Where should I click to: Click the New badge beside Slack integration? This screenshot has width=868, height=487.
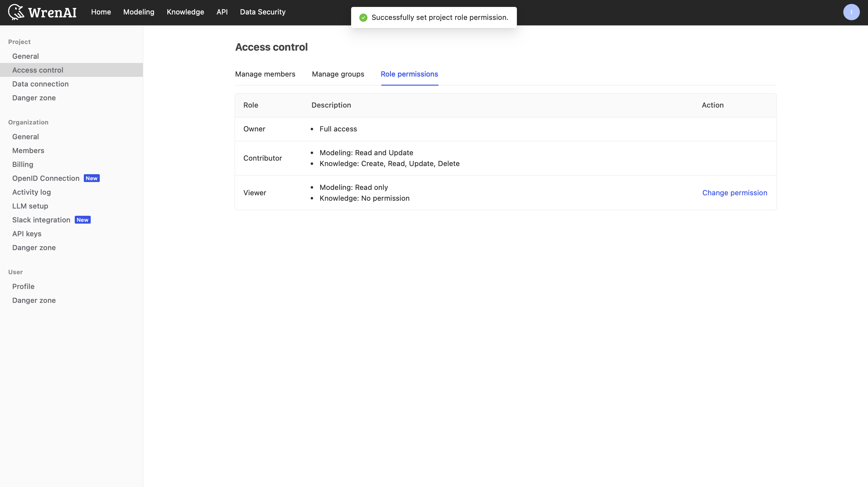click(x=82, y=220)
